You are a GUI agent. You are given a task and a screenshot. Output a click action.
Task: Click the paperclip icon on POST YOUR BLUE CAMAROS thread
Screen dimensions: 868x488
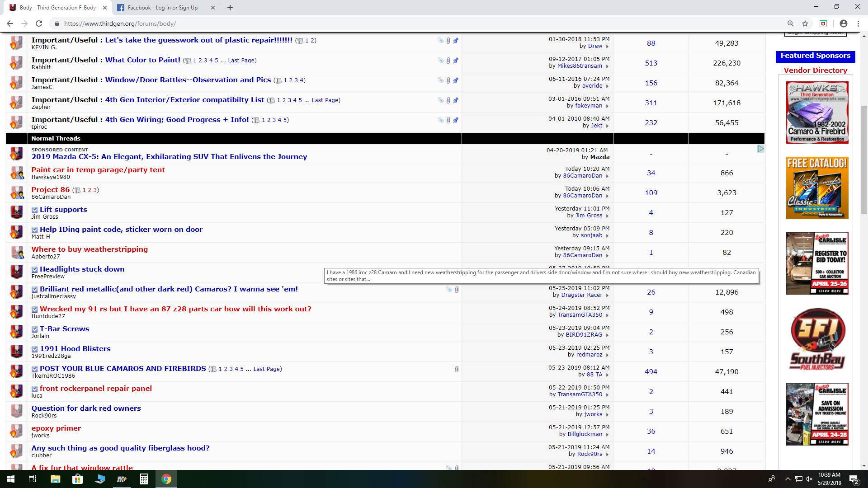[x=457, y=369]
